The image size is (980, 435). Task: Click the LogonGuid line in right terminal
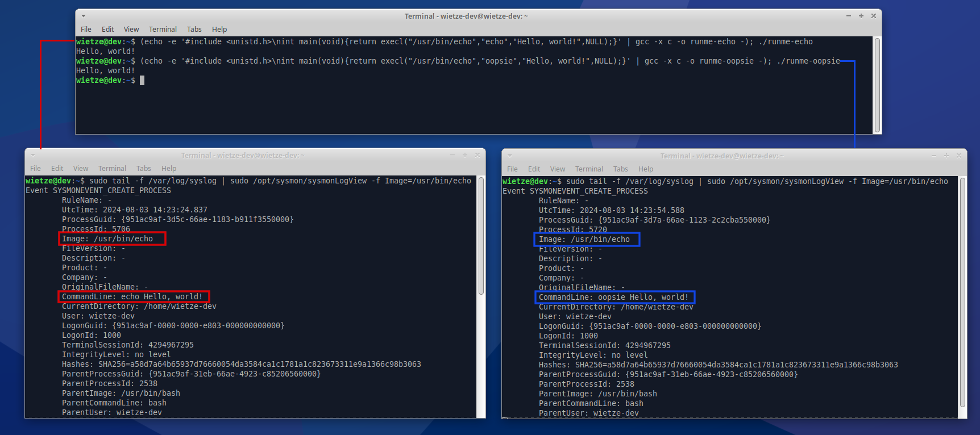pos(650,327)
